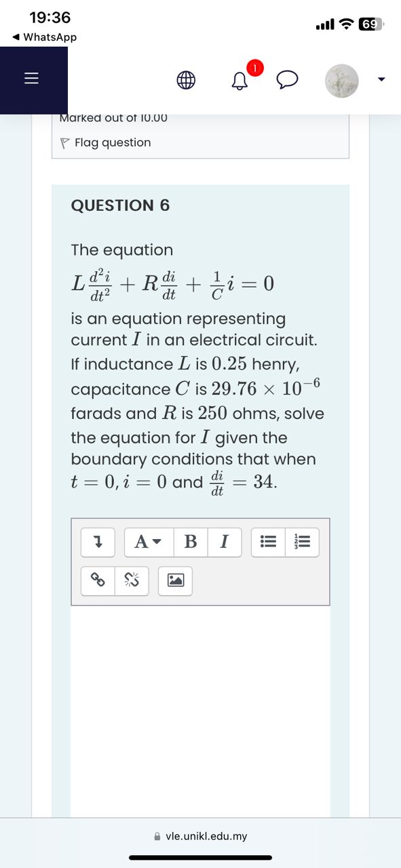The height and width of the screenshot is (868, 401).
Task: Remove link with the unlink icon
Action: tap(132, 580)
